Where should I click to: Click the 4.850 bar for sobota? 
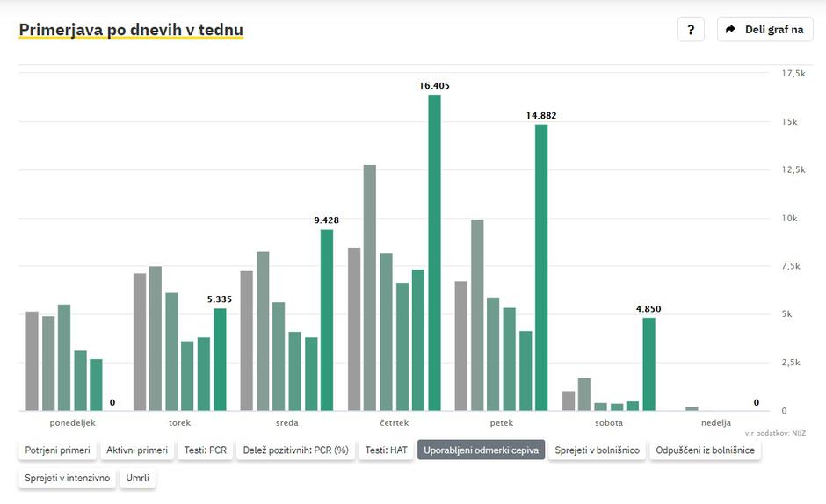pos(648,364)
